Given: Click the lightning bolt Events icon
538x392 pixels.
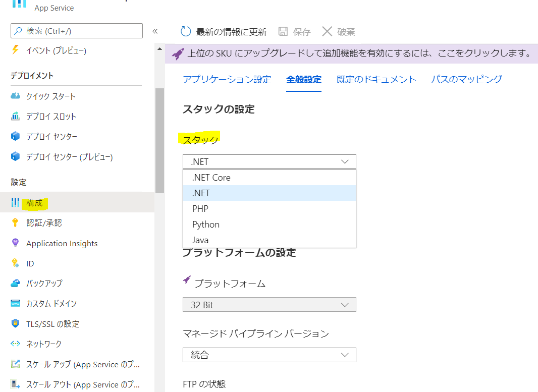Looking at the screenshot, I should click(16, 50).
